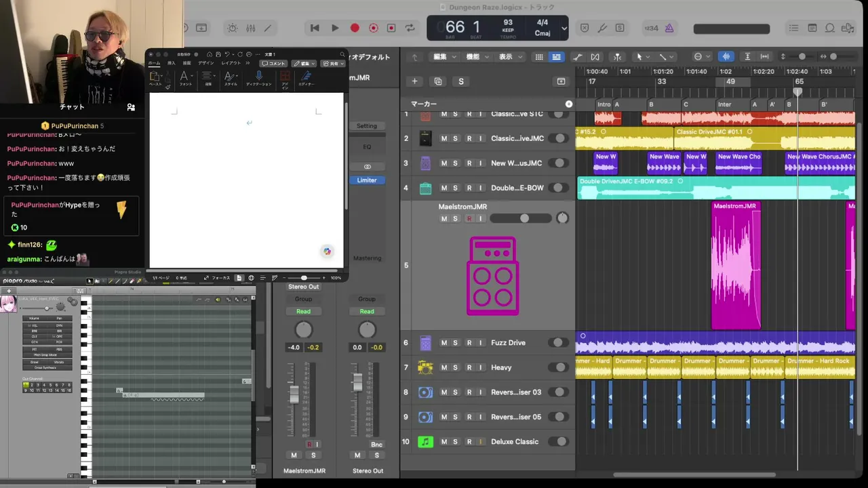Image resolution: width=868 pixels, height=488 pixels.
Task: Click the Stereo Out output slot button
Action: click(x=303, y=287)
